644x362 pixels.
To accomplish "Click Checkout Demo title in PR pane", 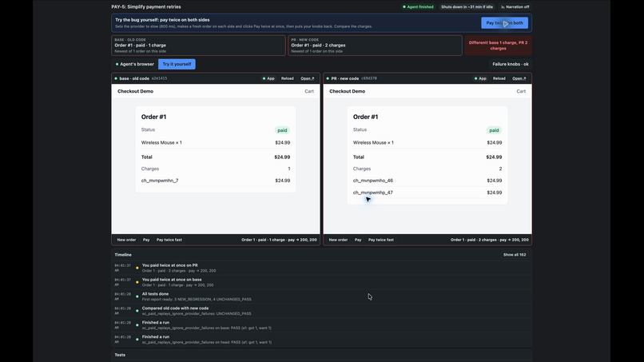I will point(347,91).
